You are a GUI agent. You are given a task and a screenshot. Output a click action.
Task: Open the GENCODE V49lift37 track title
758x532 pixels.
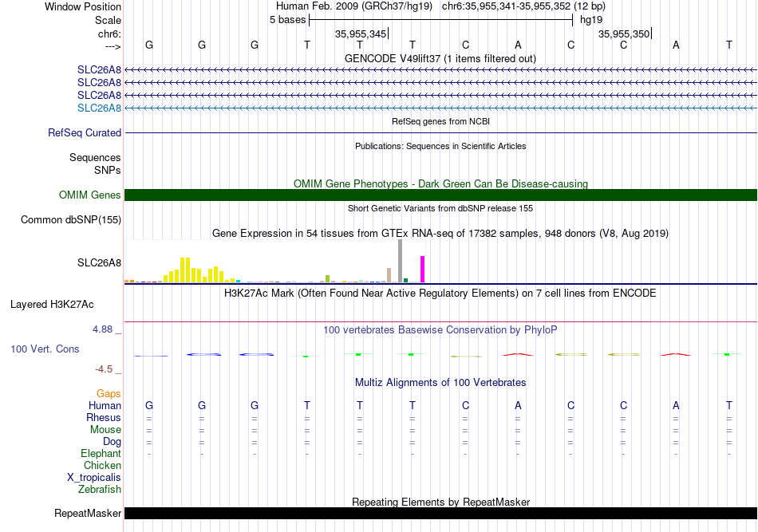click(x=440, y=58)
